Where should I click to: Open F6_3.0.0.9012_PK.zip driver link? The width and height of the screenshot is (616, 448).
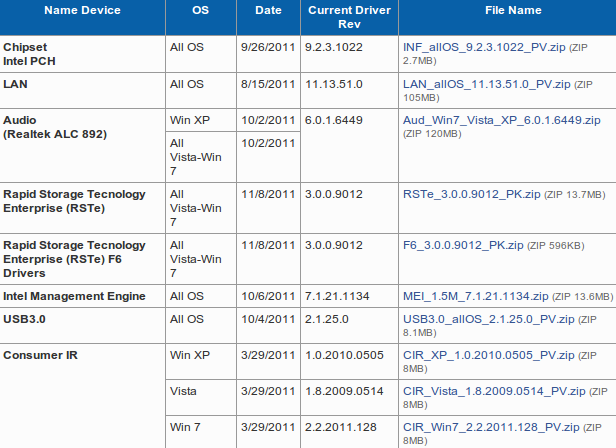click(463, 244)
